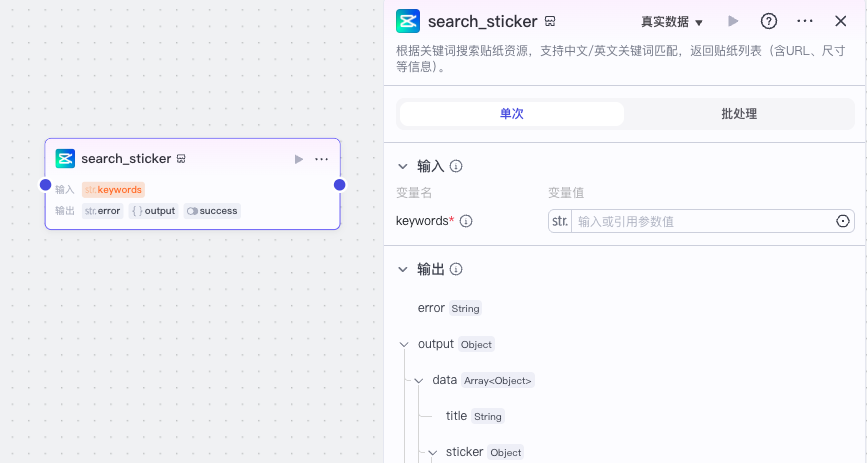This screenshot has height=463, width=867.
Task: Click the 变量名 column header
Action: (x=414, y=193)
